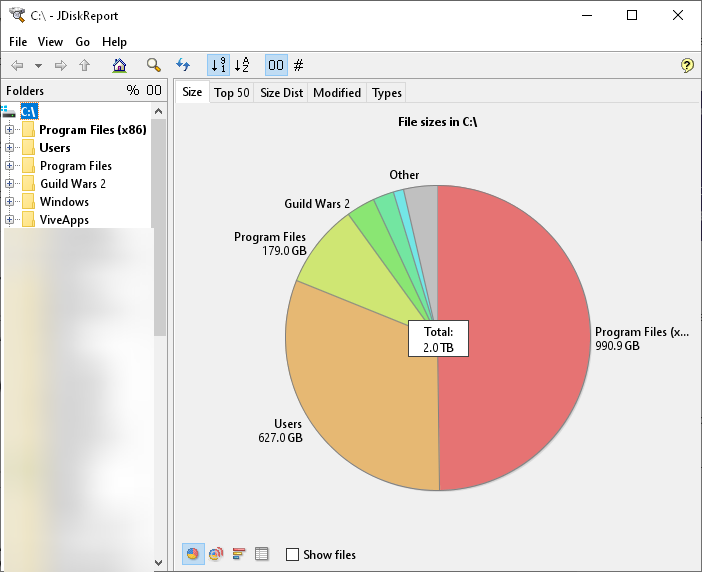The height and width of the screenshot is (572, 702).
Task: Go up one folder level
Action: point(84,66)
